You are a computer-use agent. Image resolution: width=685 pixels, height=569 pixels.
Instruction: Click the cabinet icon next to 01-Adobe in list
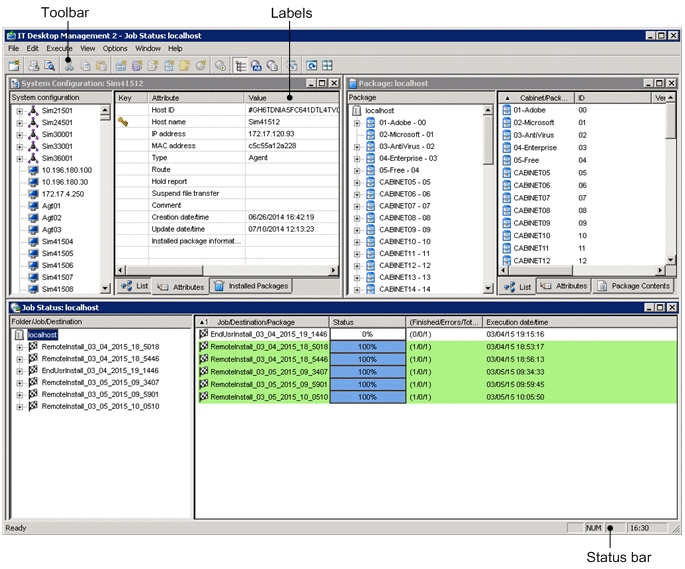tap(506, 111)
